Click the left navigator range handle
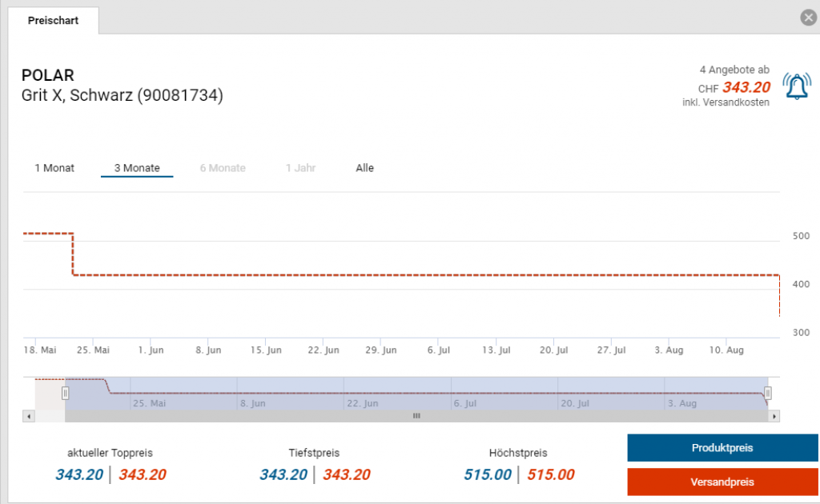 66,393
